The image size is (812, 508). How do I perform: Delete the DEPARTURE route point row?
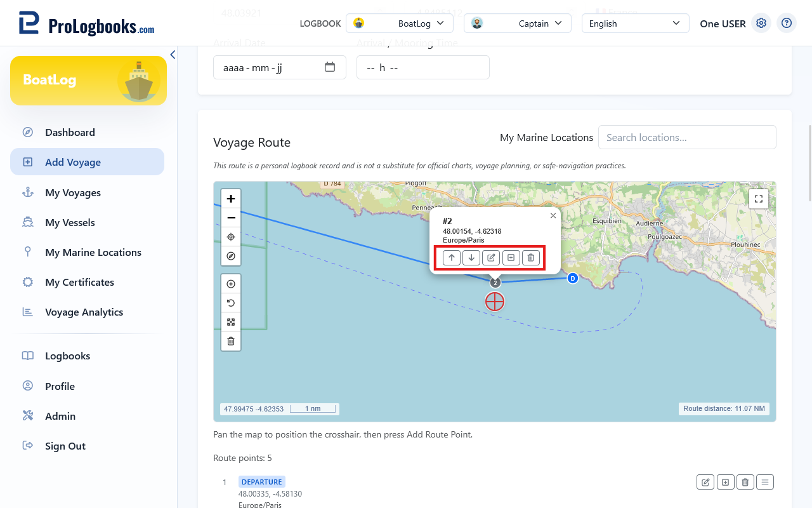(x=745, y=482)
